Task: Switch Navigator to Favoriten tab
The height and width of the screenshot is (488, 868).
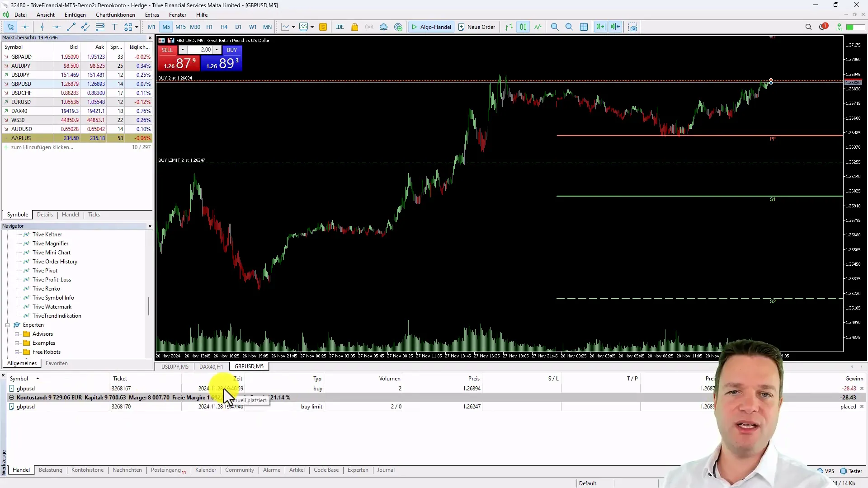Action: [57, 363]
